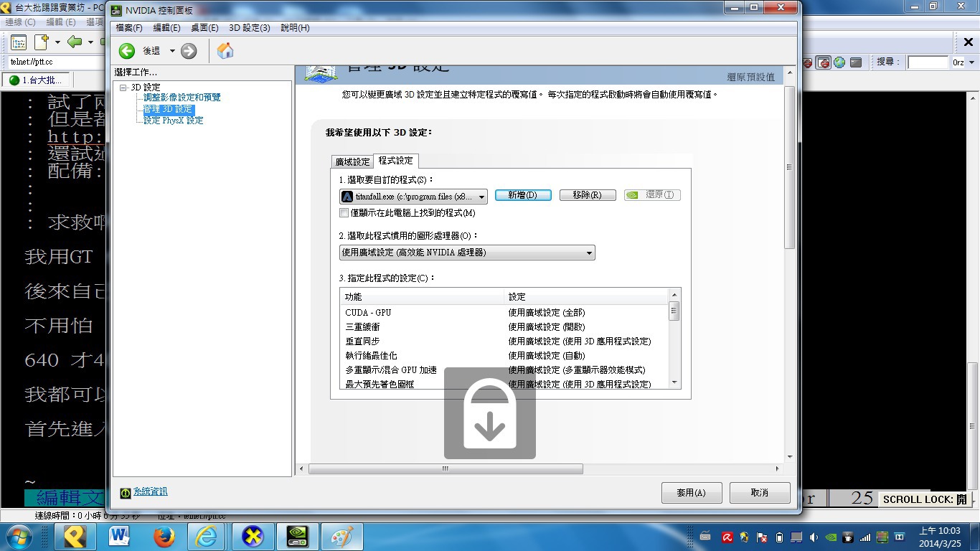Click the settings list scroll-down arrow
Viewport: 980px width, 551px height.
(674, 383)
